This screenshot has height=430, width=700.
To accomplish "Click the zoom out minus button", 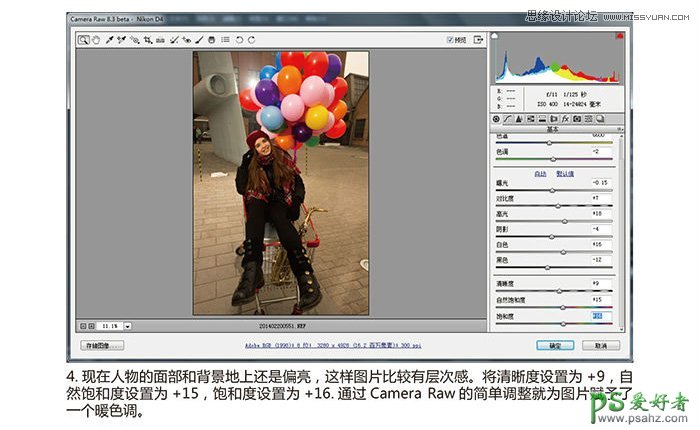I will click(x=82, y=325).
